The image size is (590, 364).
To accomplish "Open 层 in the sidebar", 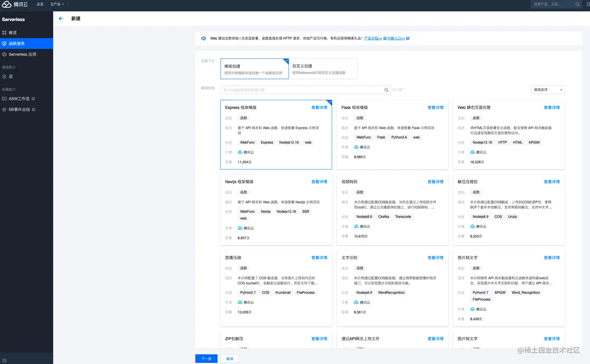I will pyautogui.click(x=27, y=76).
